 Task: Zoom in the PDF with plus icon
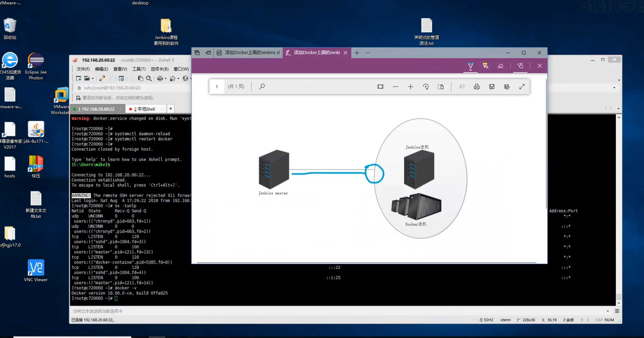pos(411,87)
